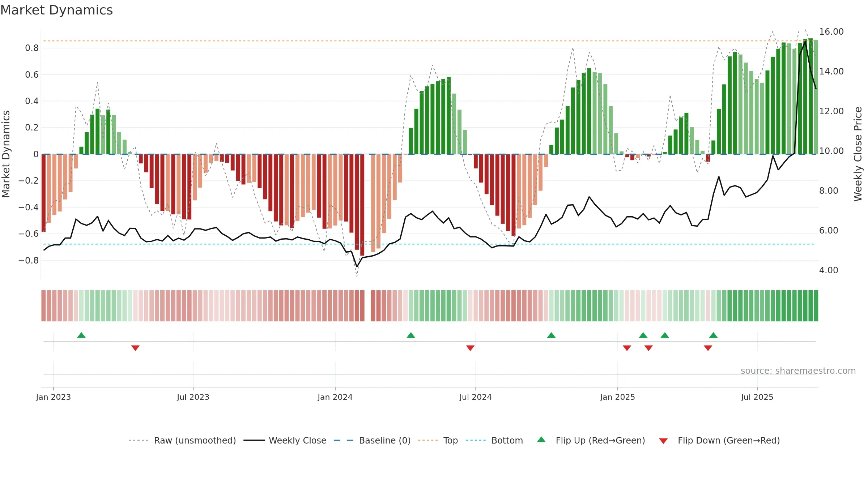Click the Weekly Close Price axis title
The image size is (868, 488).
858,154
